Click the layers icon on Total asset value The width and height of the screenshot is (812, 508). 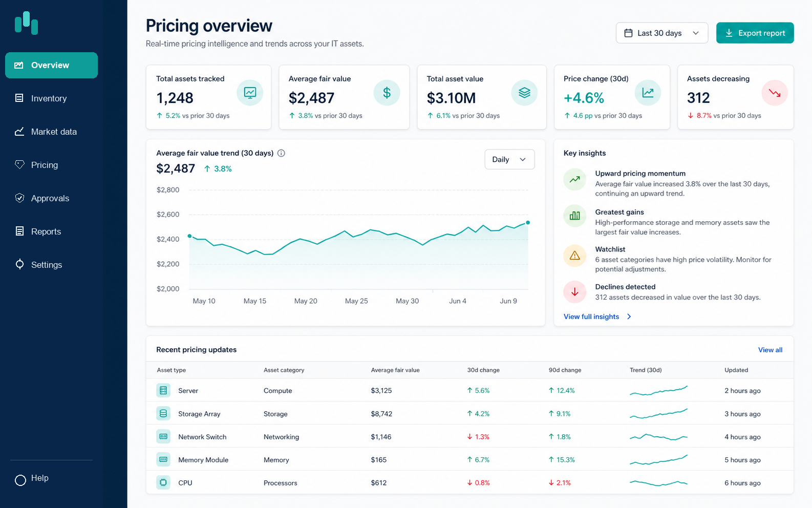point(524,93)
